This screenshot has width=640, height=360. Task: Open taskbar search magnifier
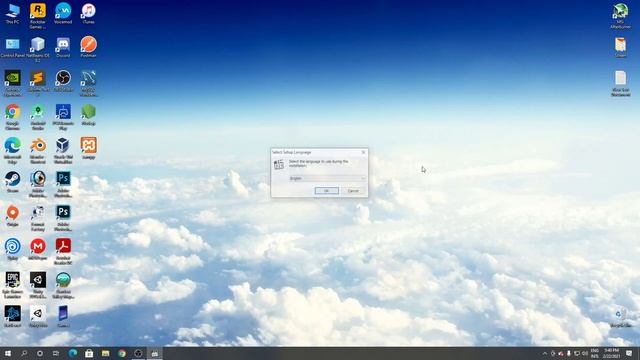coord(24,353)
